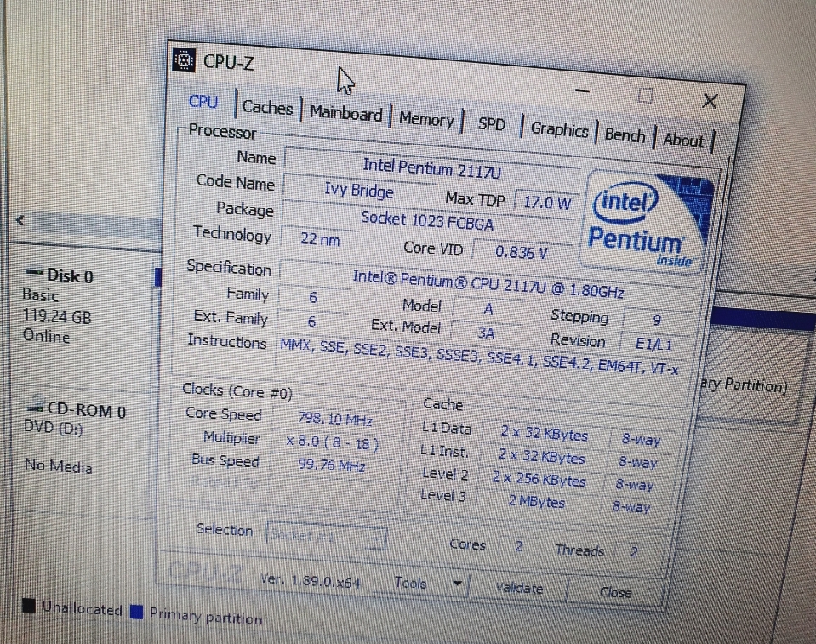Open the Mainboard tab
Screen dimensions: 816x644
pos(345,113)
